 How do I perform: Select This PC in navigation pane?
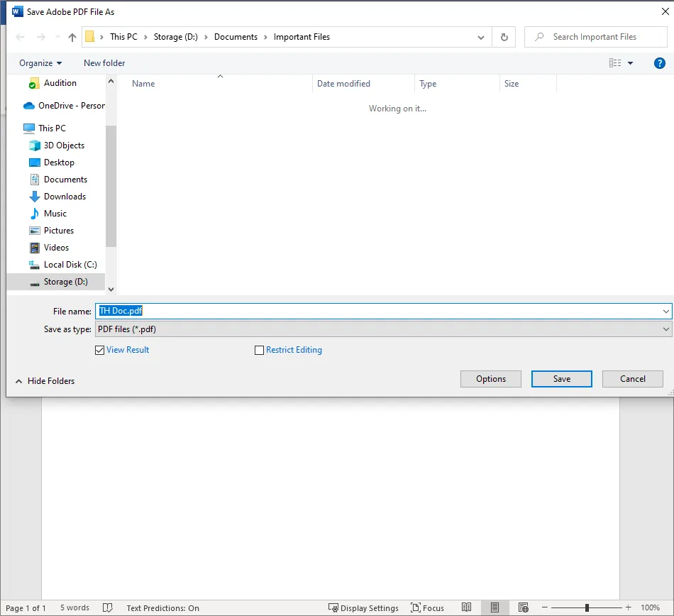click(45, 128)
